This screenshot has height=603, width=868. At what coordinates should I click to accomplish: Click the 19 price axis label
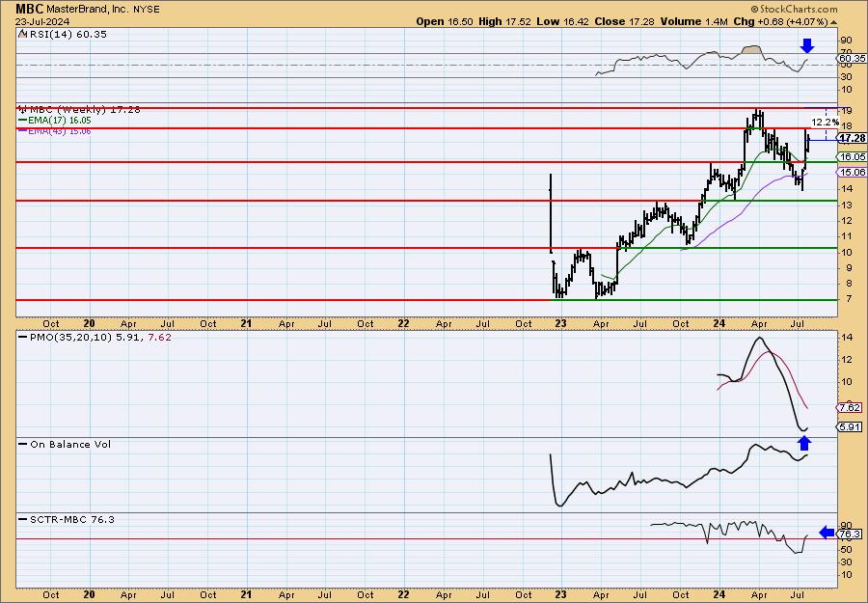pyautogui.click(x=847, y=111)
